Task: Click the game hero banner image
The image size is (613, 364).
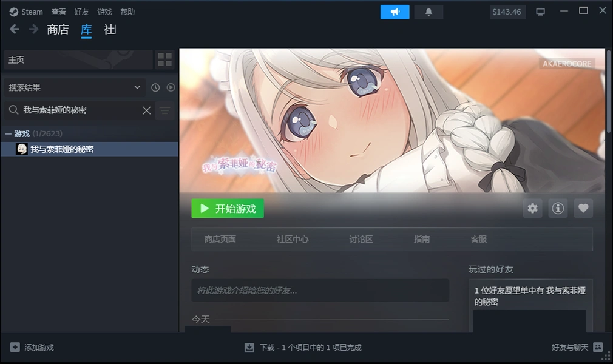Action: 392,120
